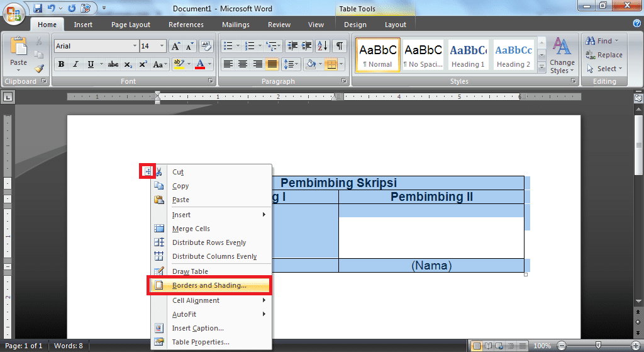Increase paragraph indent
Image resolution: width=644 pixels, height=352 pixels.
coord(307,46)
